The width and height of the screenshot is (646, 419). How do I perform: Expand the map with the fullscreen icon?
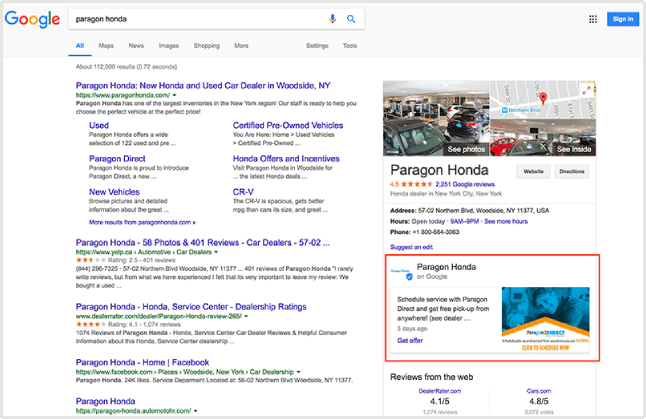586,90
